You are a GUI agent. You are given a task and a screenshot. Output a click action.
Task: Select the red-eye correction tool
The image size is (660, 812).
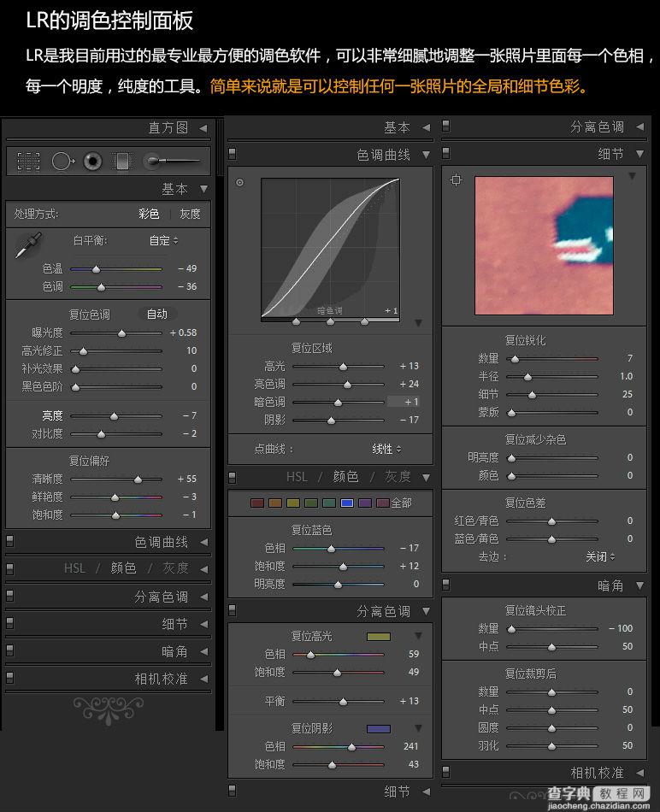click(92, 161)
